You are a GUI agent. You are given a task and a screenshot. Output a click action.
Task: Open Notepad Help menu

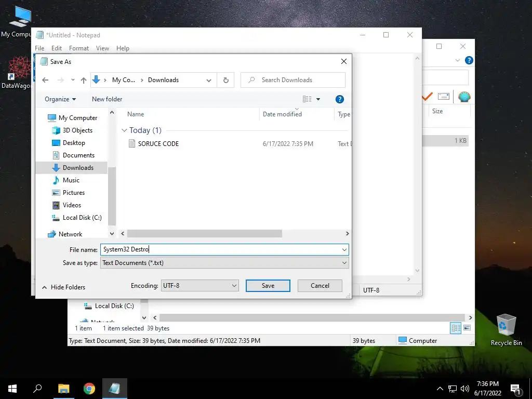coord(123,48)
